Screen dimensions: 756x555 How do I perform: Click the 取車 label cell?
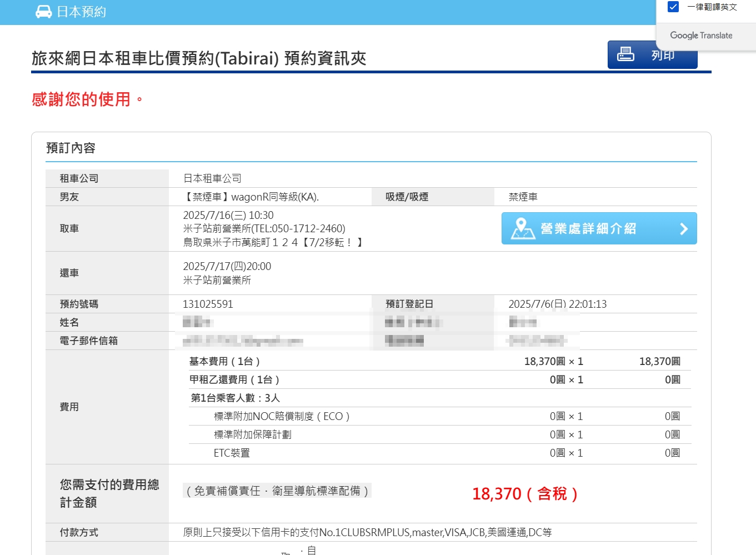[x=107, y=228]
